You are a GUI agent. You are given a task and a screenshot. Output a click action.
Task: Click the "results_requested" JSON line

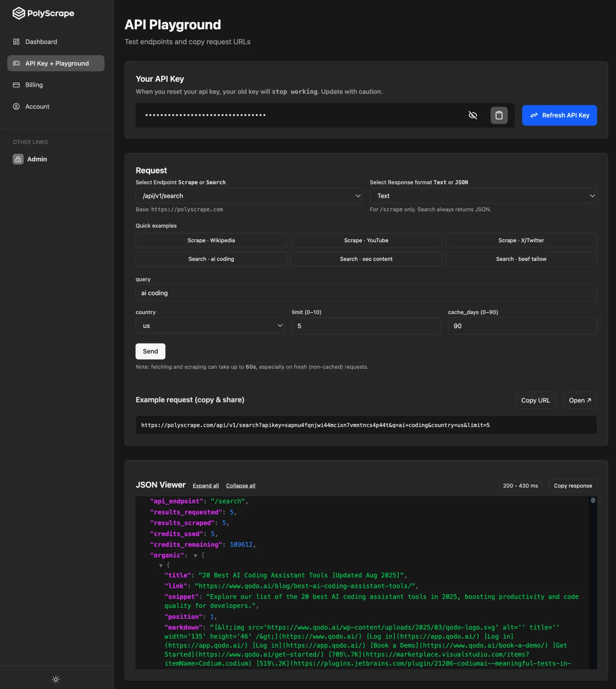coord(193,512)
